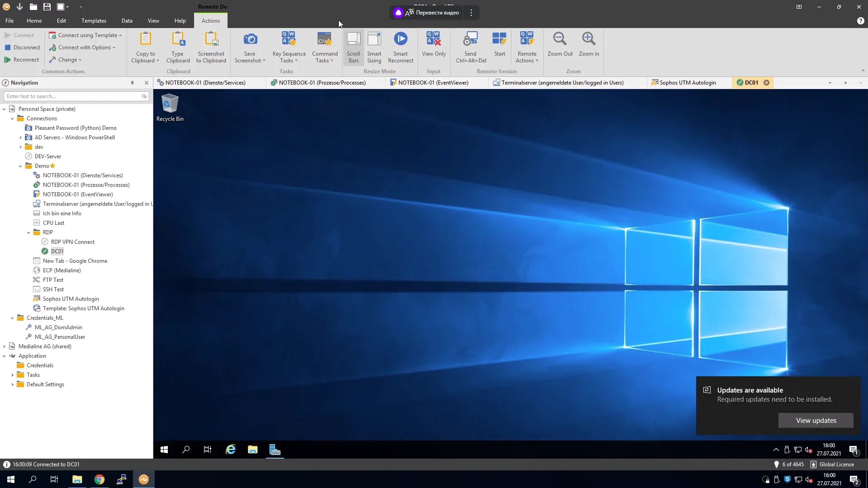Expand the dev folder
This screenshot has height=488, width=868.
coord(21,147)
